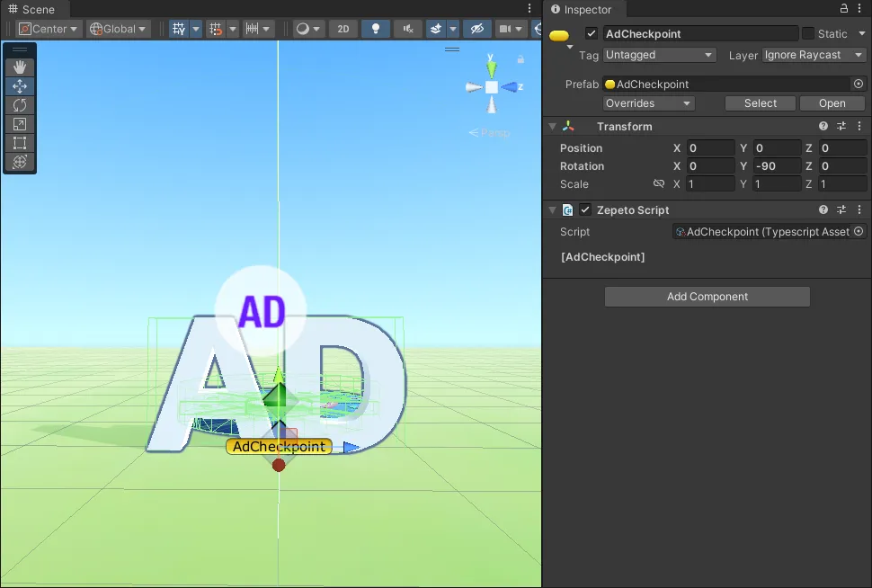872x588 pixels.
Task: Click the yellow GameObject icon selector
Action: tap(559, 36)
